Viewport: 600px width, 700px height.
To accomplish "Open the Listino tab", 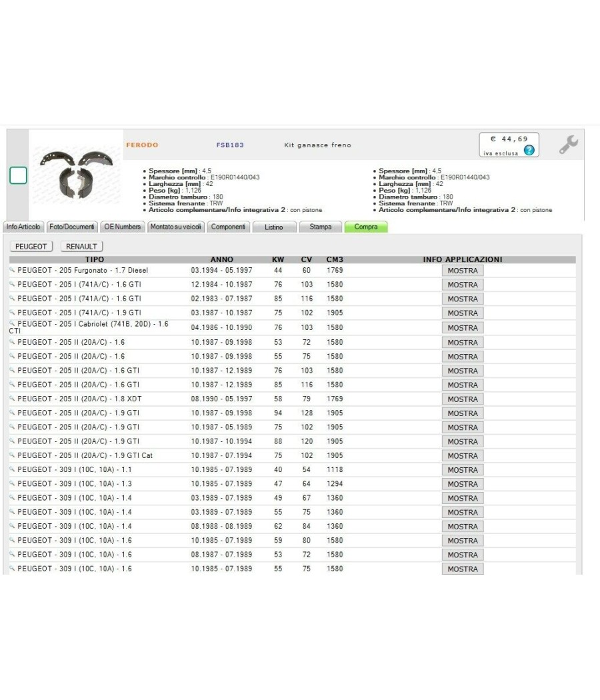I will 274,227.
